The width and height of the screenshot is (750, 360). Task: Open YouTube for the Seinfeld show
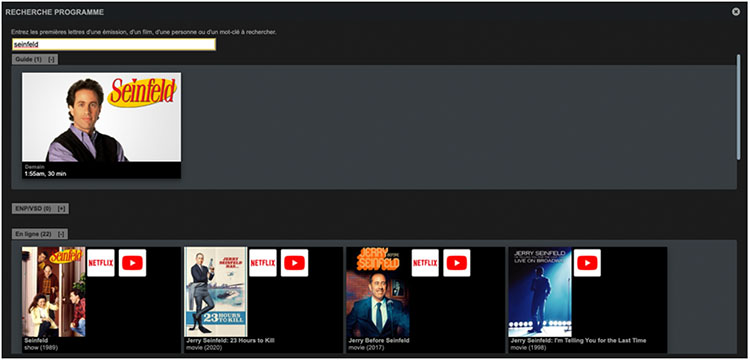(132, 263)
